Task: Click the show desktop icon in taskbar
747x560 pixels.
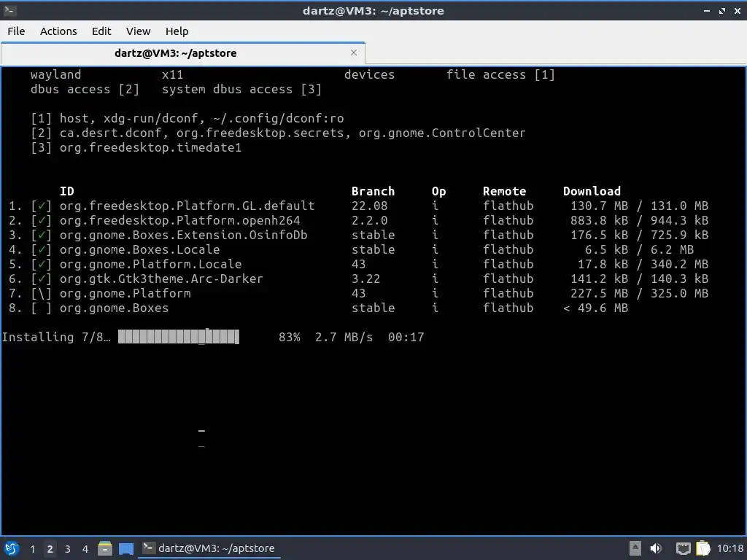Action: coord(125,548)
